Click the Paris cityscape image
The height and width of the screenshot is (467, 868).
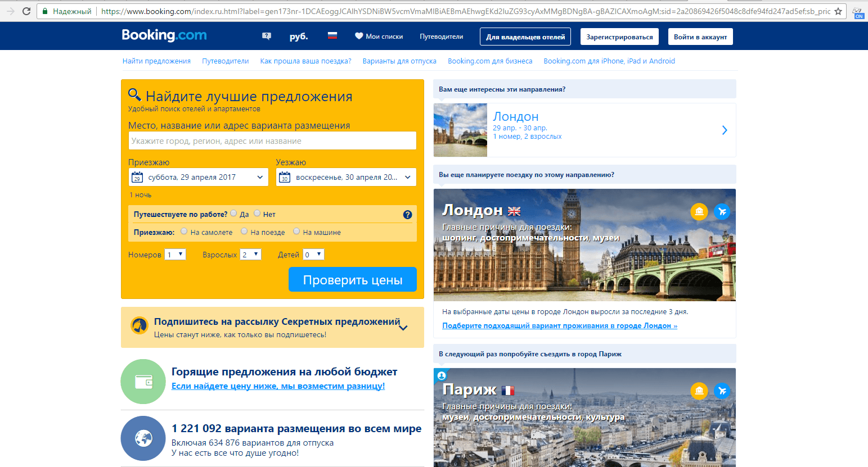tap(584, 418)
